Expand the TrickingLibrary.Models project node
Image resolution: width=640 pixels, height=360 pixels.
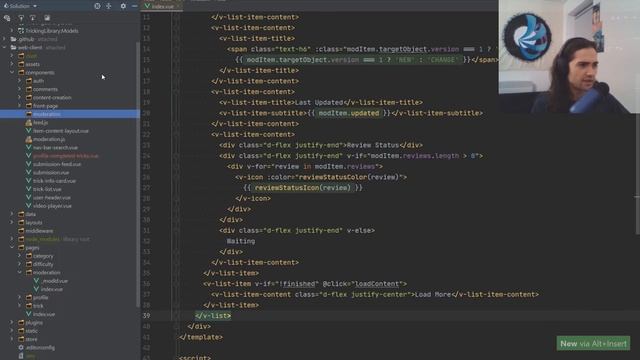[x=12, y=31]
